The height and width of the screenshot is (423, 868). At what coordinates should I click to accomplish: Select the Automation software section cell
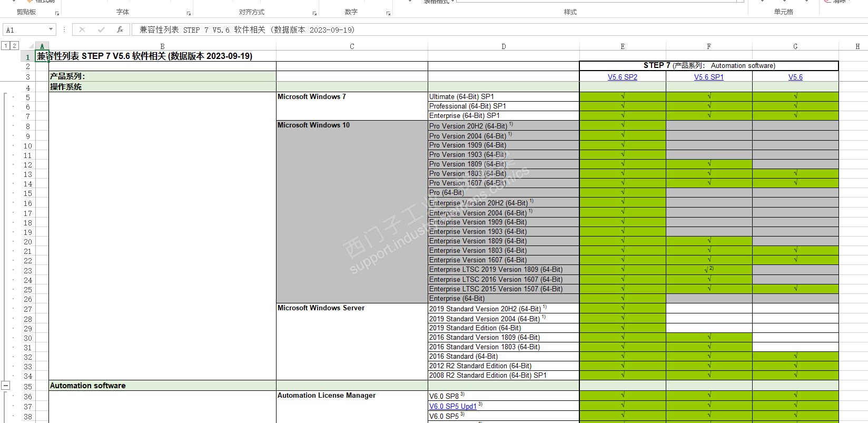tap(162, 386)
